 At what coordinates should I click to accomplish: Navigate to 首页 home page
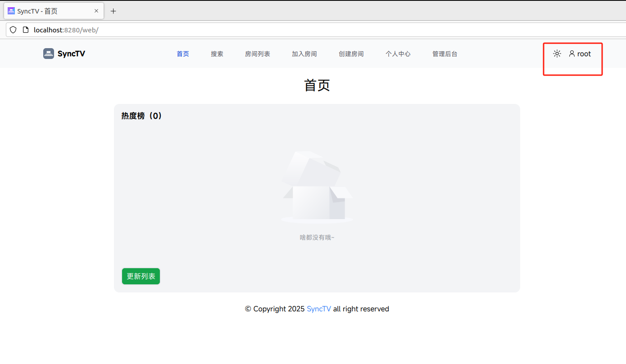point(183,54)
